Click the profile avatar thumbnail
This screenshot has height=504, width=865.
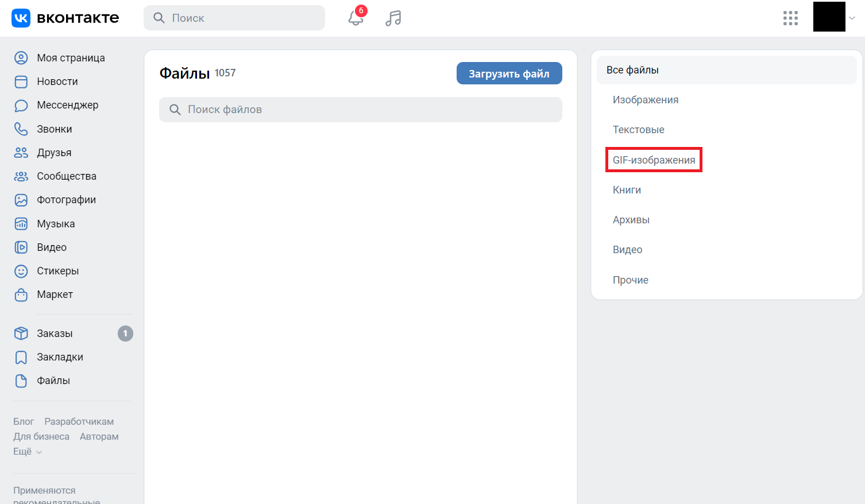point(829,17)
